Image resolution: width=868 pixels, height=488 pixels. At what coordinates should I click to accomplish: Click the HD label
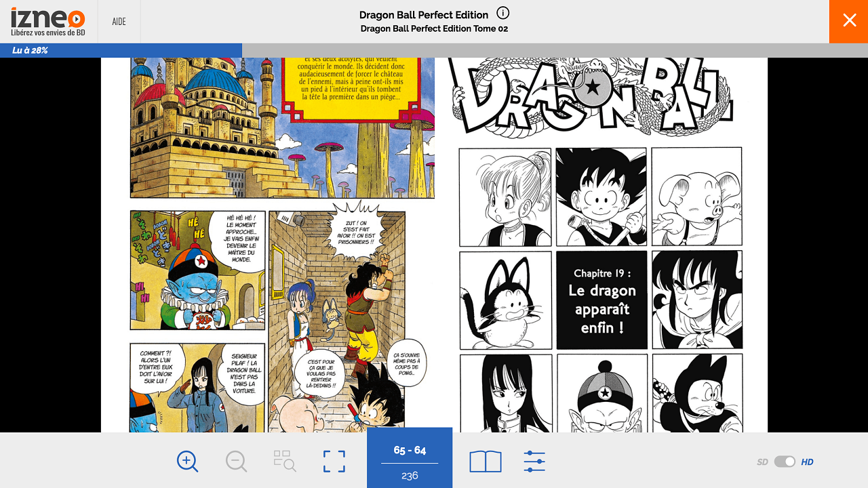point(807,462)
